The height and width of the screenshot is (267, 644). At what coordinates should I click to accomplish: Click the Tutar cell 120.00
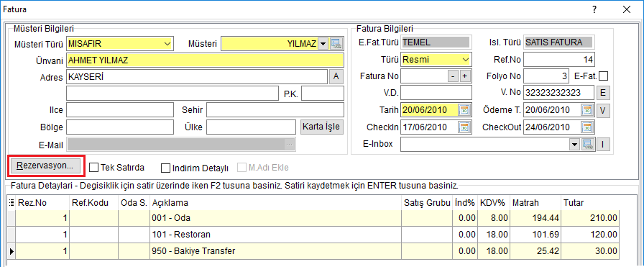tap(589, 235)
